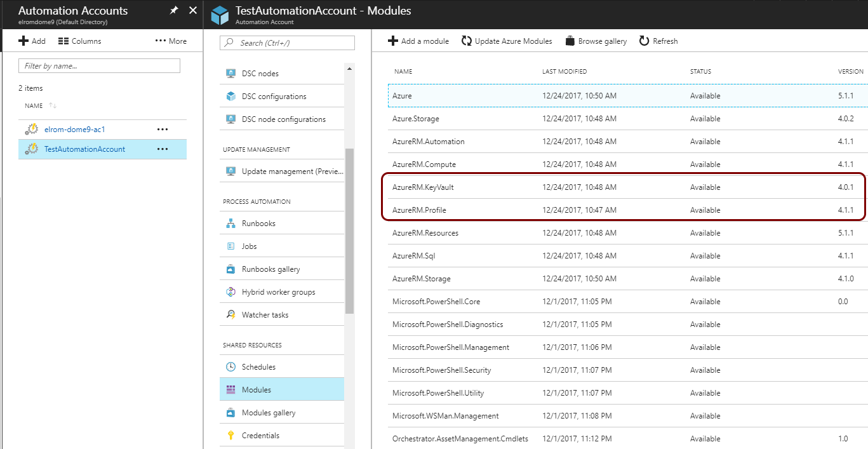Open Hybrid worker groups icon
The width and height of the screenshot is (868, 449).
(230, 292)
